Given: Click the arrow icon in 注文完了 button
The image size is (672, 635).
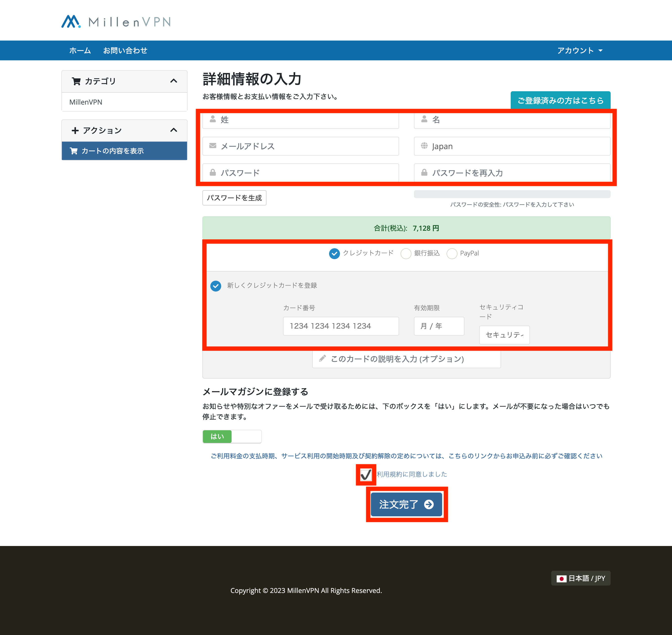Looking at the screenshot, I should click(x=429, y=504).
